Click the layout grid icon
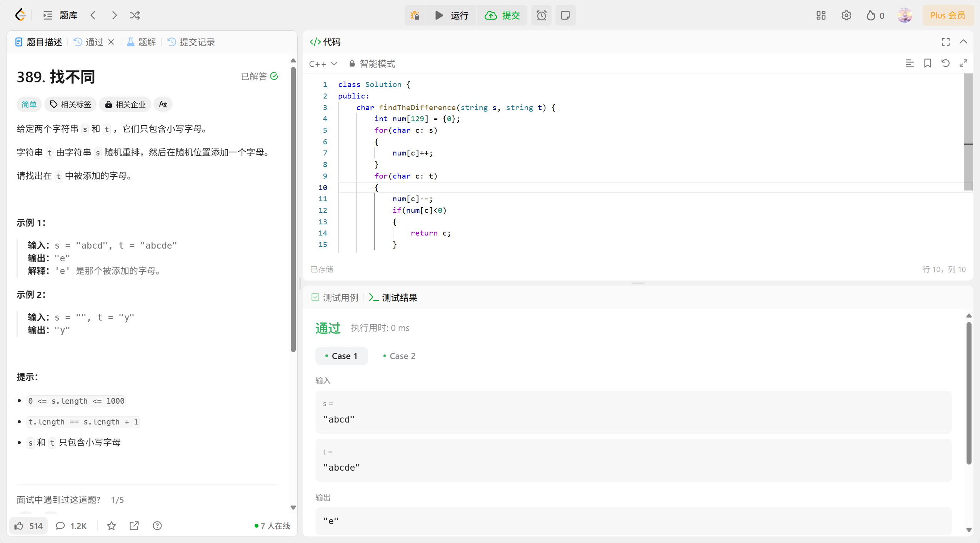The width and height of the screenshot is (980, 543). click(821, 15)
